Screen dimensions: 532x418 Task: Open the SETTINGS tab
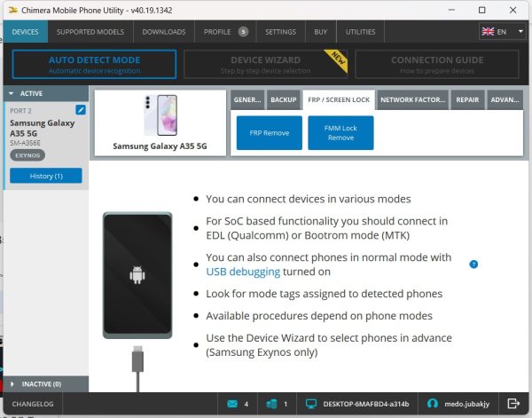point(280,32)
